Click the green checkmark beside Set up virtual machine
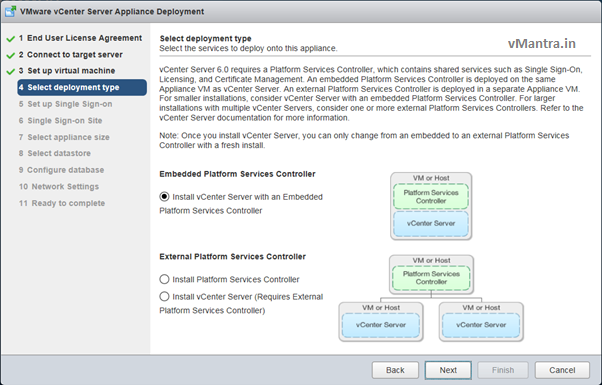The width and height of the screenshot is (602, 385). [x=11, y=71]
